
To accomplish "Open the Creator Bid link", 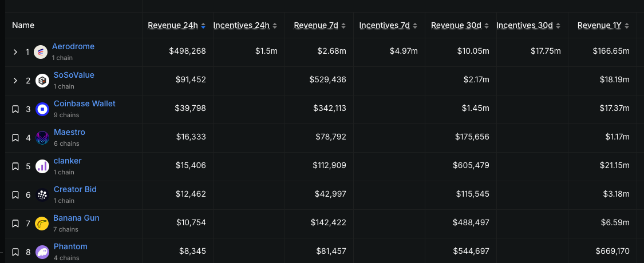I will point(75,189).
